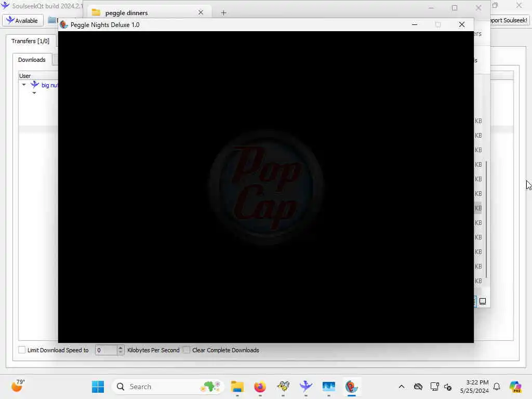Click the muted volume tray icon
This screenshot has width=532, height=399.
click(448, 387)
